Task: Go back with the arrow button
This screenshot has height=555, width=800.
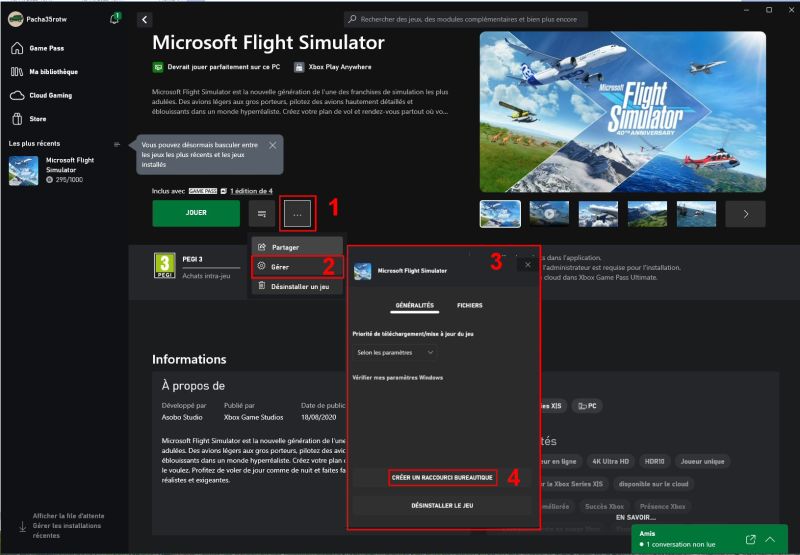Action: [145, 19]
